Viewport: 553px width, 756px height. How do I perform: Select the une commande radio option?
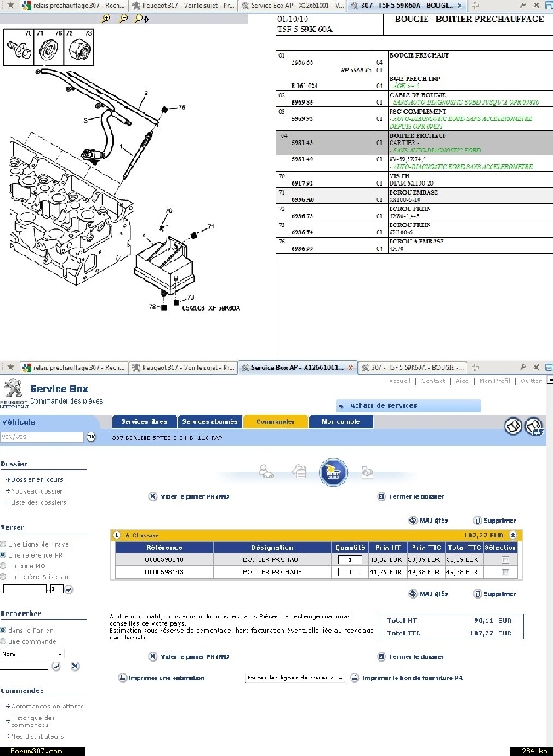(3, 641)
